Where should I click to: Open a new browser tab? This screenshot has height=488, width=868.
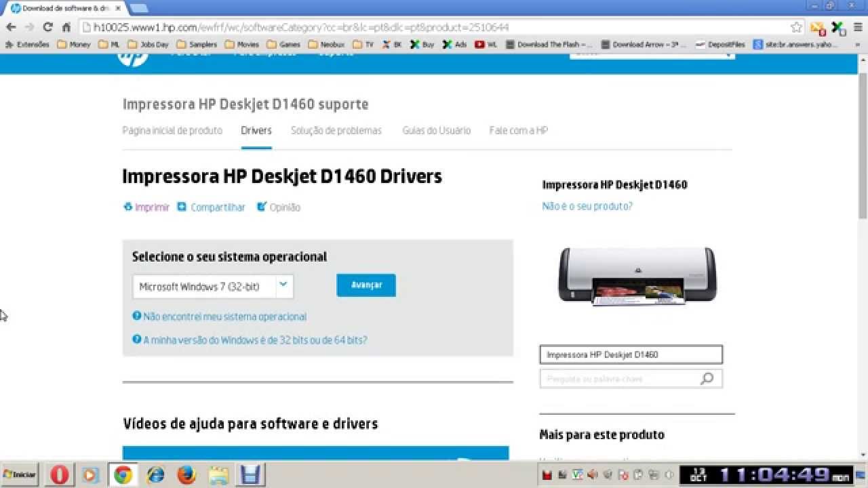[x=138, y=8]
